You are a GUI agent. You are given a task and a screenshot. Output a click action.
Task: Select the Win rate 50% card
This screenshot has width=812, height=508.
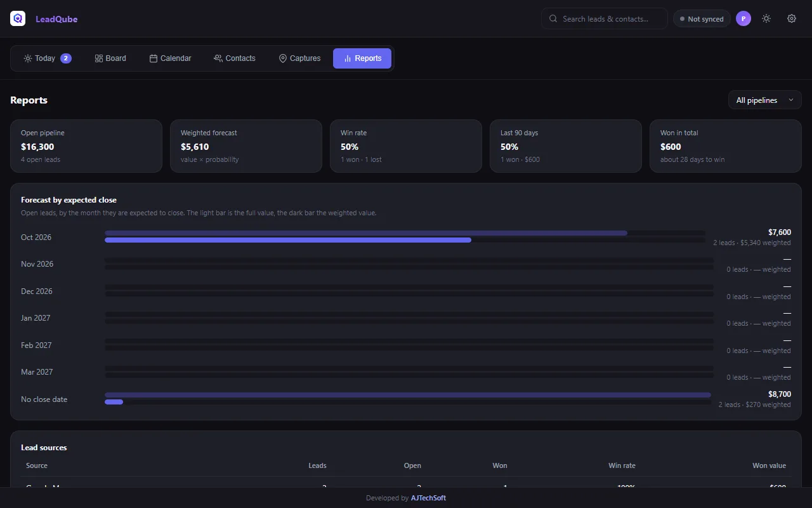[406, 146]
